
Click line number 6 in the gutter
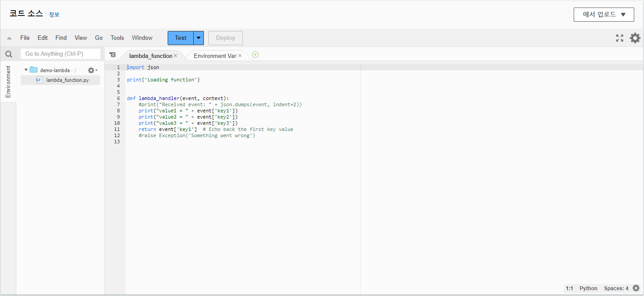click(118, 98)
